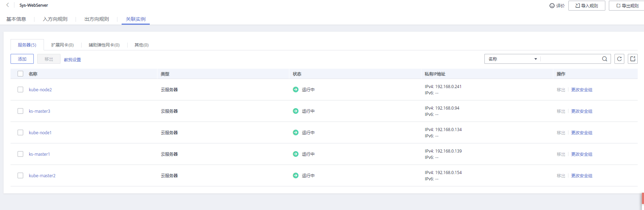This screenshot has width=644, height=210.
Task: Switch to 基本信息 tab
Action: point(16,19)
